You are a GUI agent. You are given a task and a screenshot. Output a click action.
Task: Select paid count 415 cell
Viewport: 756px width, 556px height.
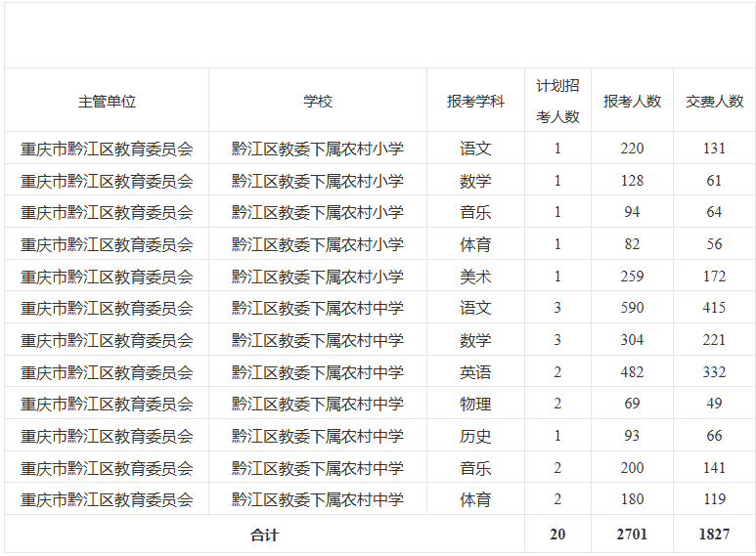point(714,308)
